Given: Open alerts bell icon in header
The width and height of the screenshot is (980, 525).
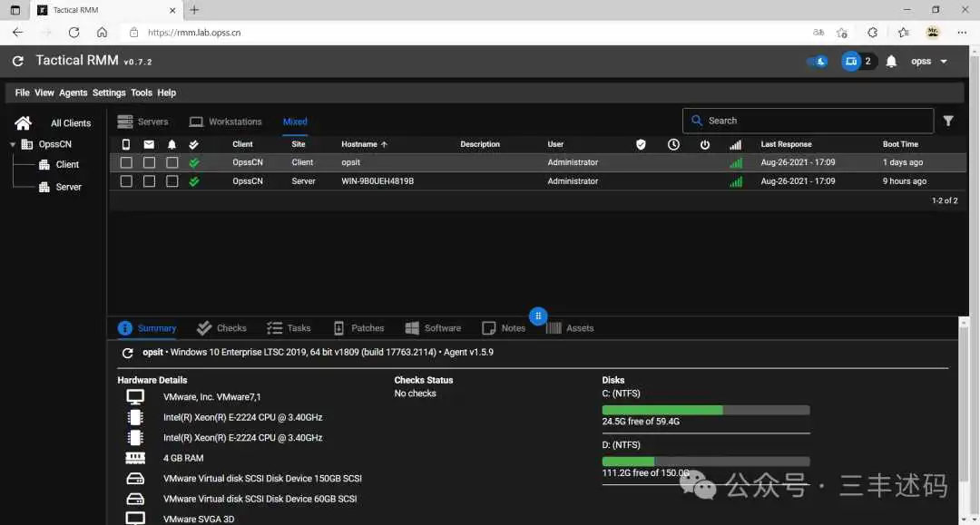Looking at the screenshot, I should coord(891,61).
